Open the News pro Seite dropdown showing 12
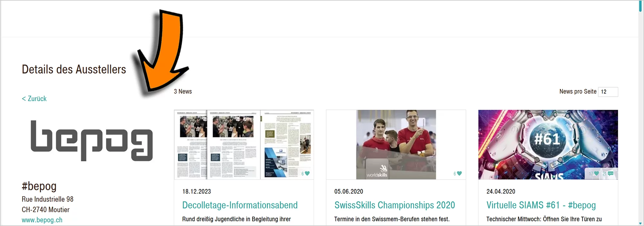The width and height of the screenshot is (644, 226). point(608,92)
